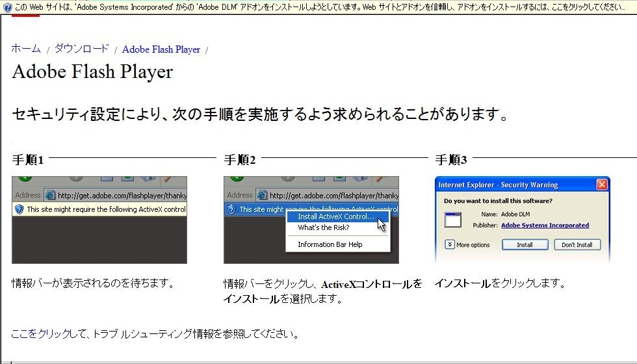Click the ここをクリック troubleshooting link
Screen dimensions: 637x364
pos(40,334)
